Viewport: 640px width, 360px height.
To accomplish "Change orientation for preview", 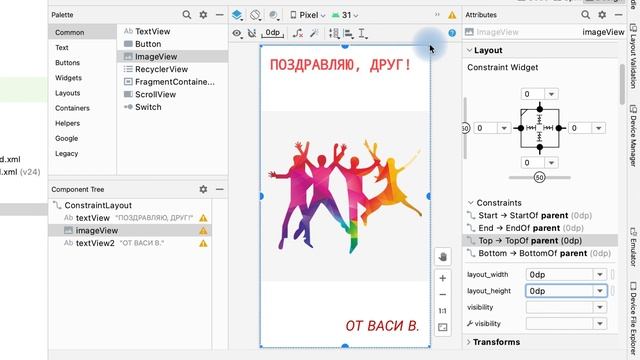I will pyautogui.click(x=256, y=15).
